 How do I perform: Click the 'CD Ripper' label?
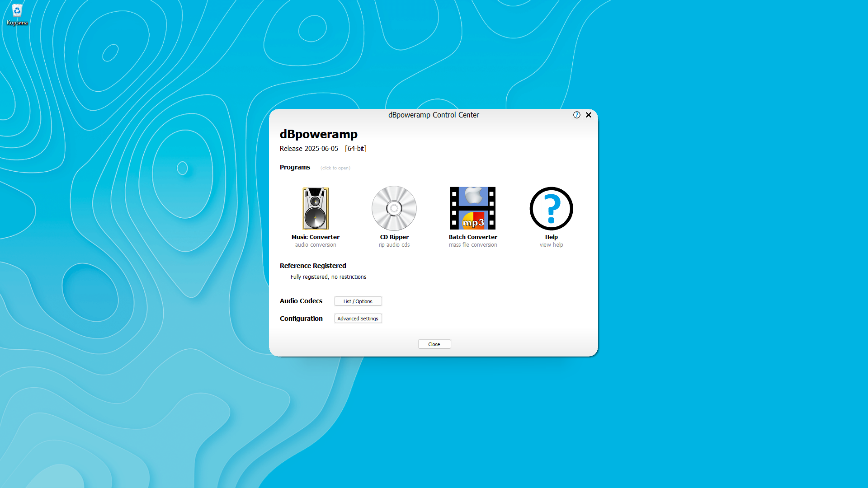click(x=394, y=237)
